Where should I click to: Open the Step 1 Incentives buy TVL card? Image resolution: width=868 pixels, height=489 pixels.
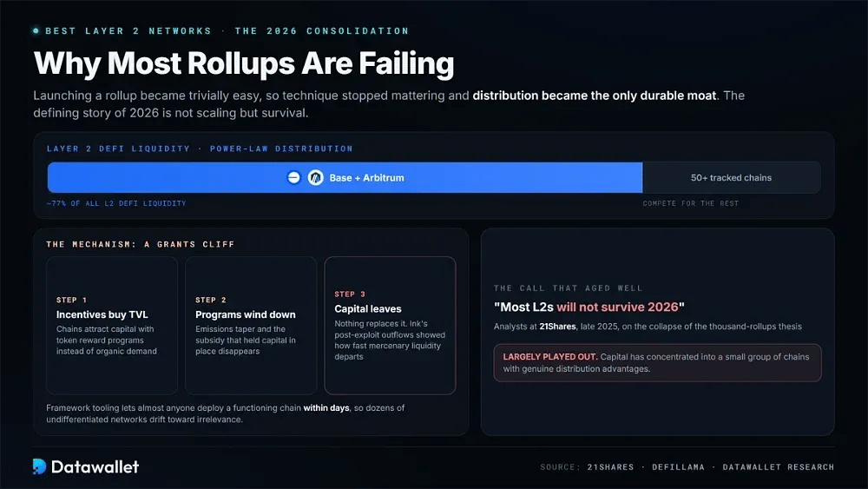point(112,326)
